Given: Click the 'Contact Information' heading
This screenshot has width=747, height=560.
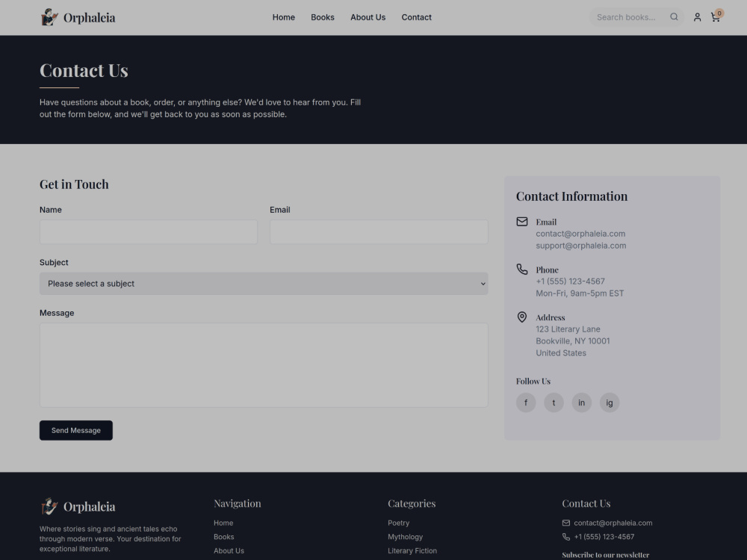Looking at the screenshot, I should click(571, 196).
